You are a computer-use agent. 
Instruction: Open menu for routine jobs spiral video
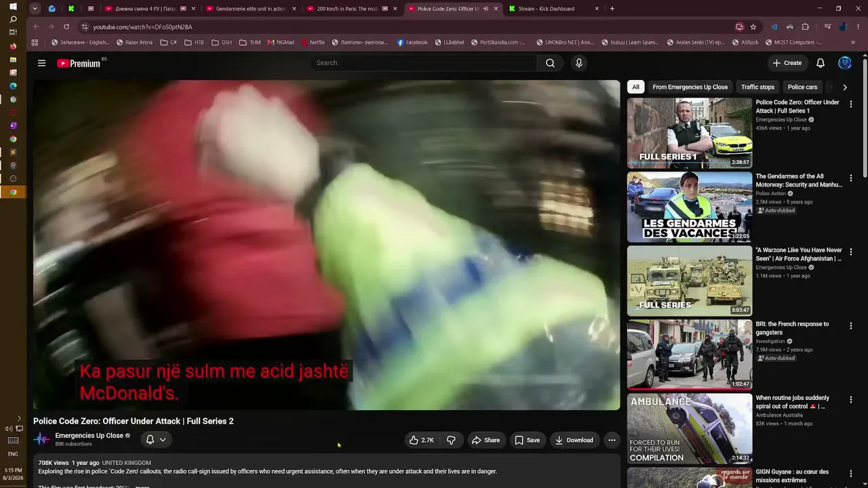[x=851, y=399]
